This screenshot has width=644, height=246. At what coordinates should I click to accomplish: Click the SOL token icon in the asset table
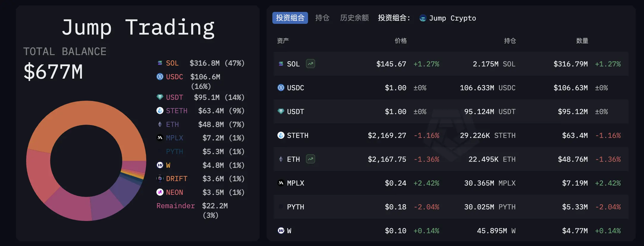pyautogui.click(x=281, y=63)
